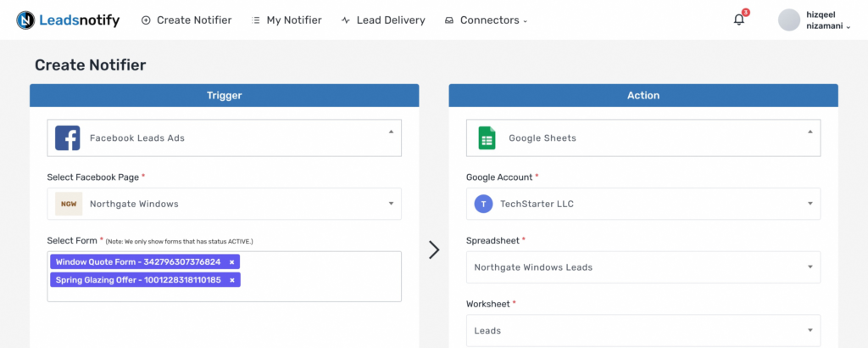Screen dimensions: 868x348
Task: Click the tray icon beside Connectors
Action: click(449, 20)
